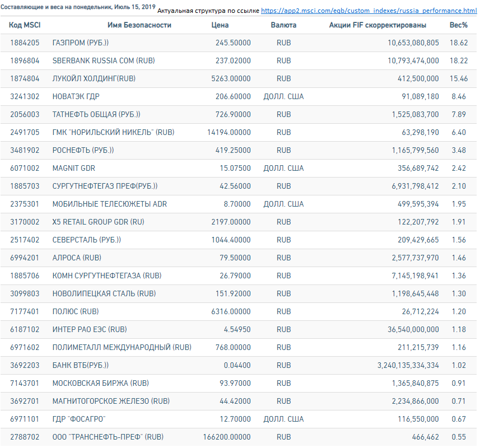Click price 15.07500 for Magnit
480x448 pixels.
tap(235, 169)
